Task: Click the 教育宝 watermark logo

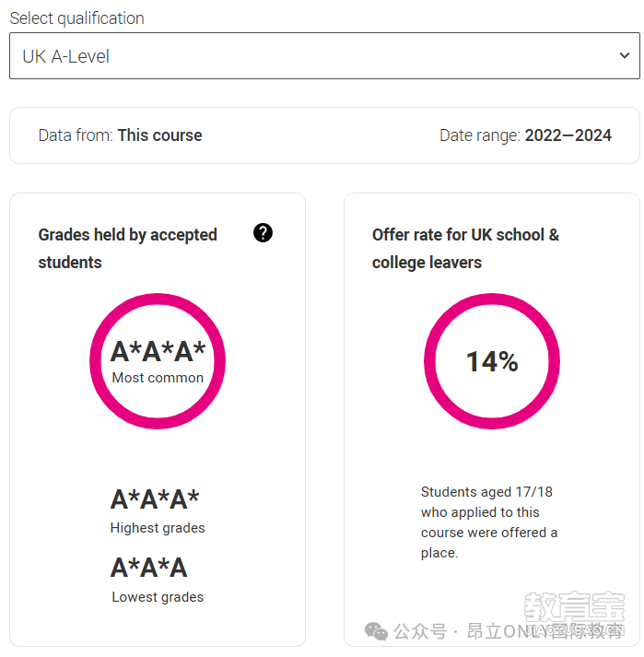Action: tap(574, 606)
